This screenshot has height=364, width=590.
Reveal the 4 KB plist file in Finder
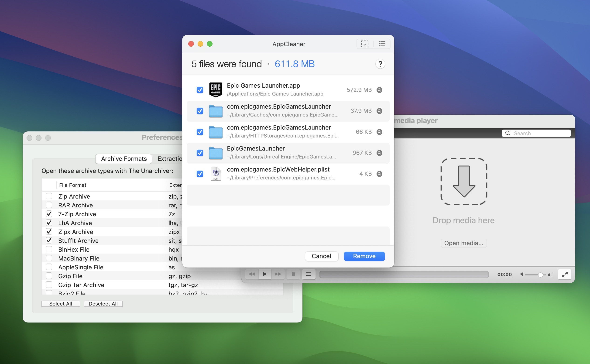click(x=379, y=174)
